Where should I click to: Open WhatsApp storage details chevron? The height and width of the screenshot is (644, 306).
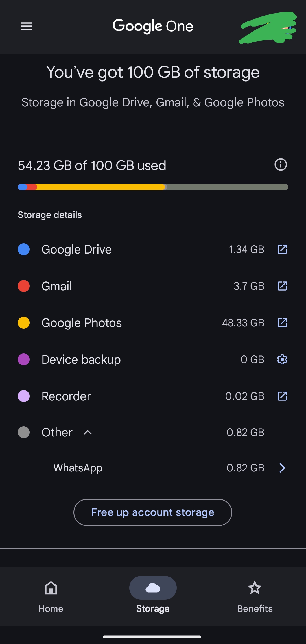282,468
